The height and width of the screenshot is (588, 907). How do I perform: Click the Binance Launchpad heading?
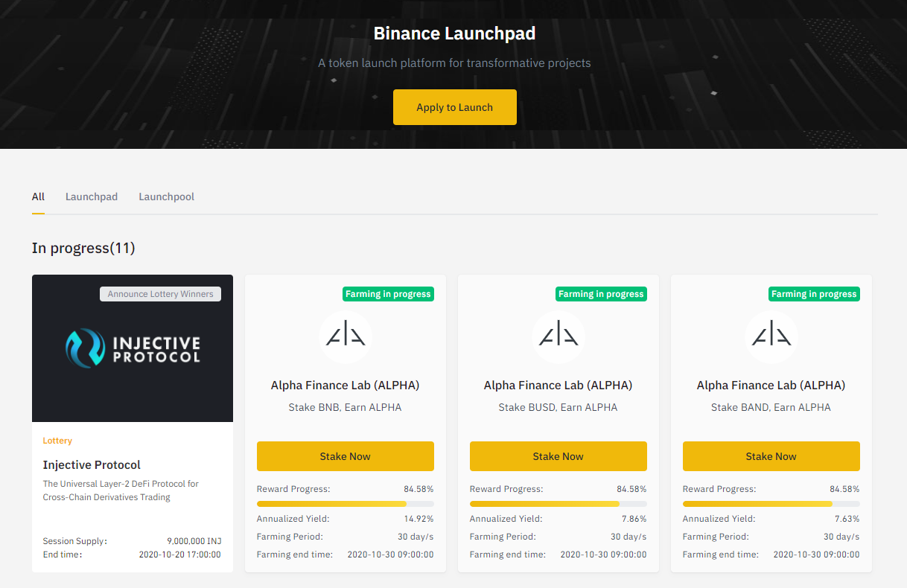click(454, 33)
